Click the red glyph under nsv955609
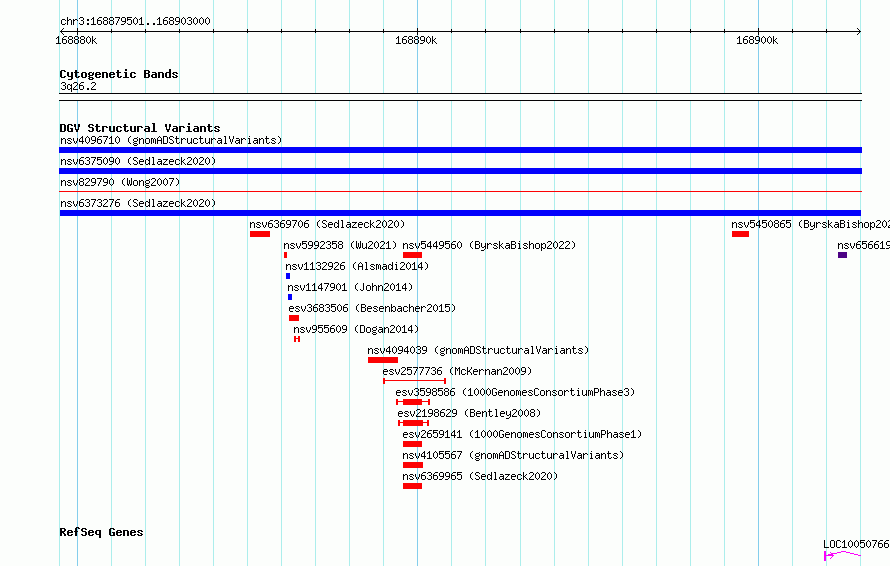The width and height of the screenshot is (890, 566). [x=297, y=339]
